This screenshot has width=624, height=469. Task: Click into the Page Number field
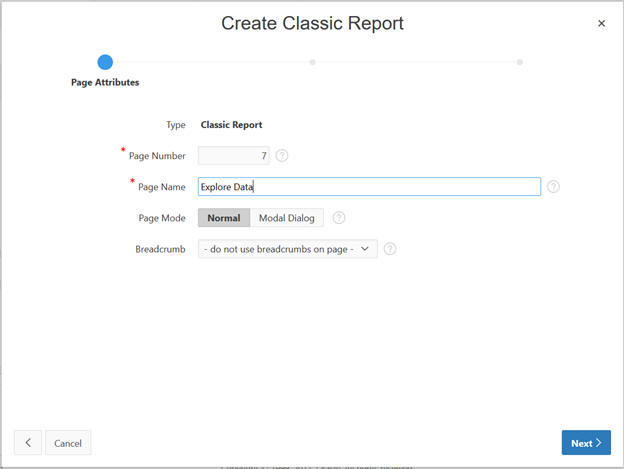point(234,156)
